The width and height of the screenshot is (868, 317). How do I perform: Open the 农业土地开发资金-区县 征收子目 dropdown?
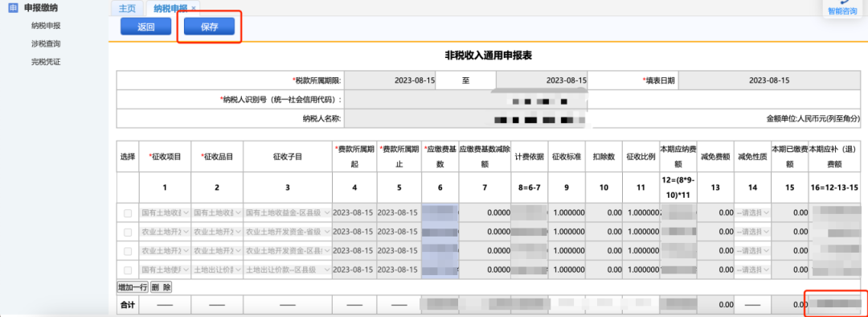(287, 251)
